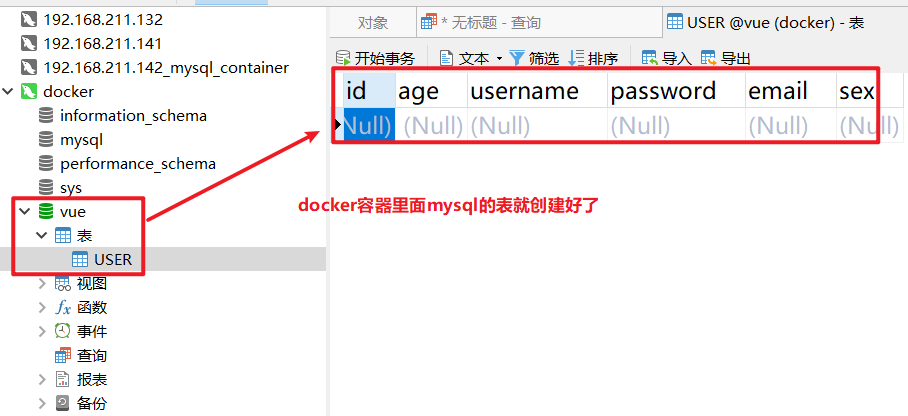908x416 pixels.
Task: Click the USER table icon in tree
Action: click(80, 259)
